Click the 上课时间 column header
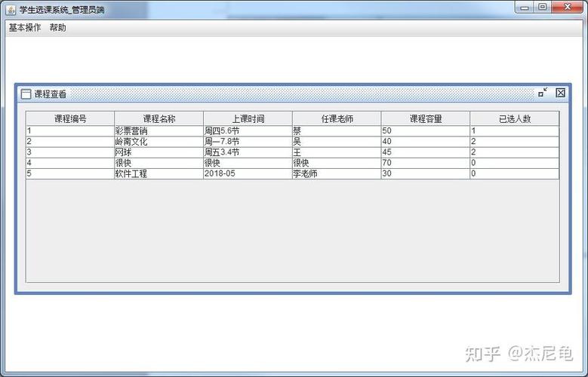The height and width of the screenshot is (377, 588). pos(248,119)
